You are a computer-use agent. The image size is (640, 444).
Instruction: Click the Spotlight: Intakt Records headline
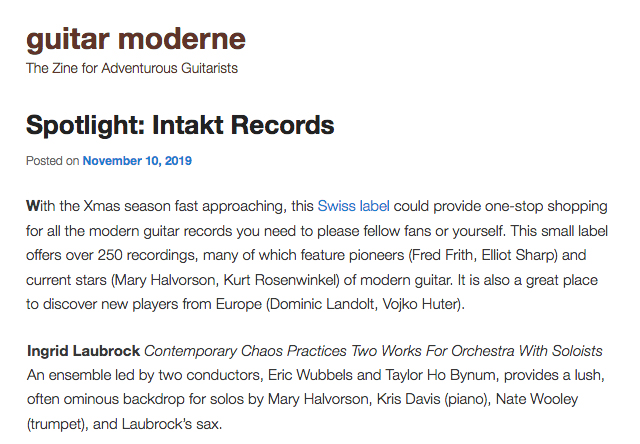pos(180,125)
